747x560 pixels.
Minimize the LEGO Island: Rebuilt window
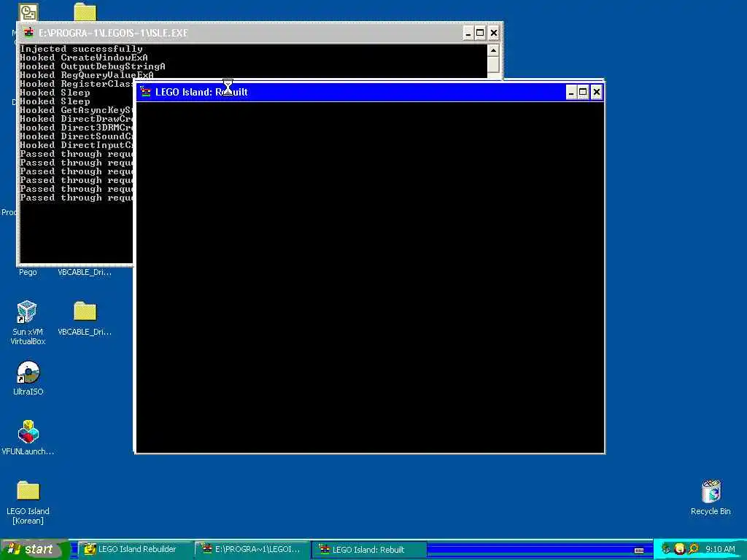570,92
